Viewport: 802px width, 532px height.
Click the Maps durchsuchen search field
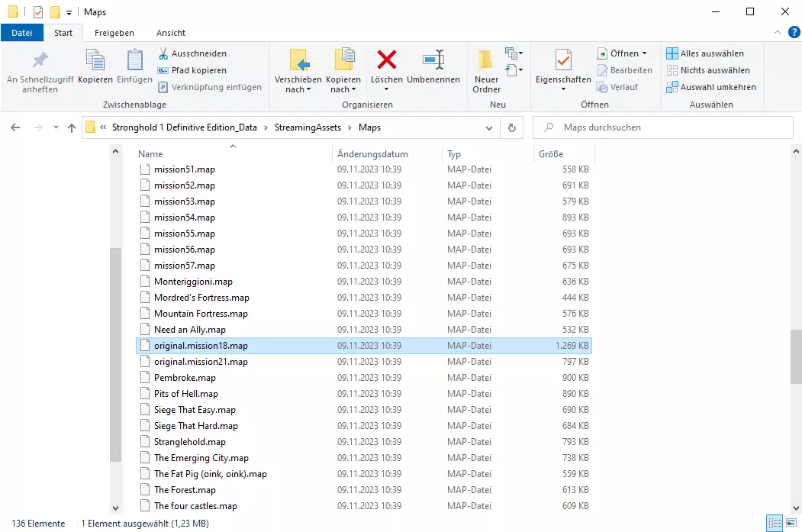663,127
